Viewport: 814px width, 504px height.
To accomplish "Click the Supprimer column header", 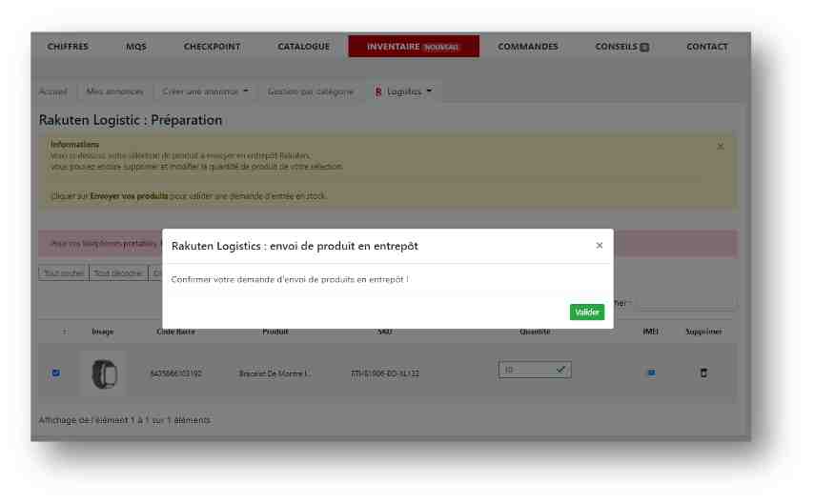I will coord(703,332).
